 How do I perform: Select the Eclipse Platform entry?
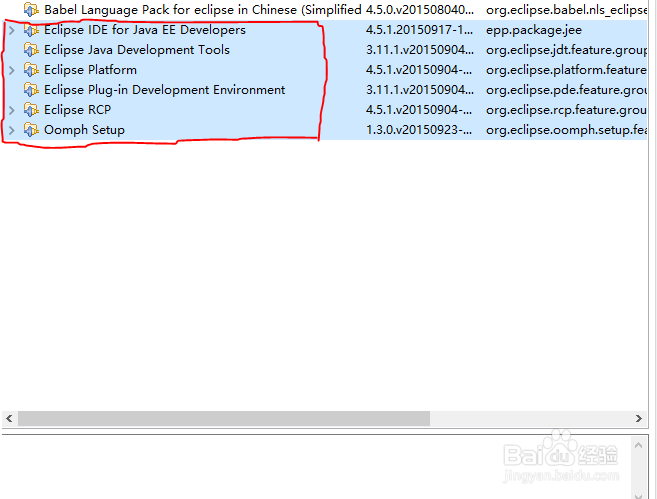click(91, 70)
